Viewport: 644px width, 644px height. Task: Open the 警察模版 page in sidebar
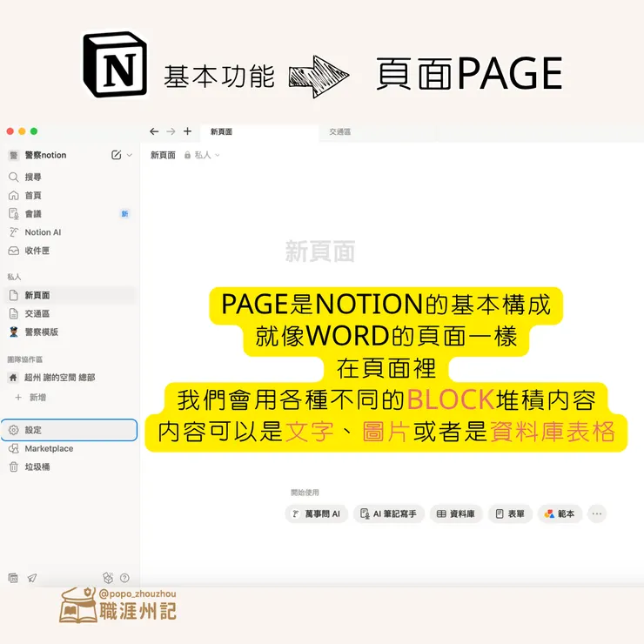69,332
